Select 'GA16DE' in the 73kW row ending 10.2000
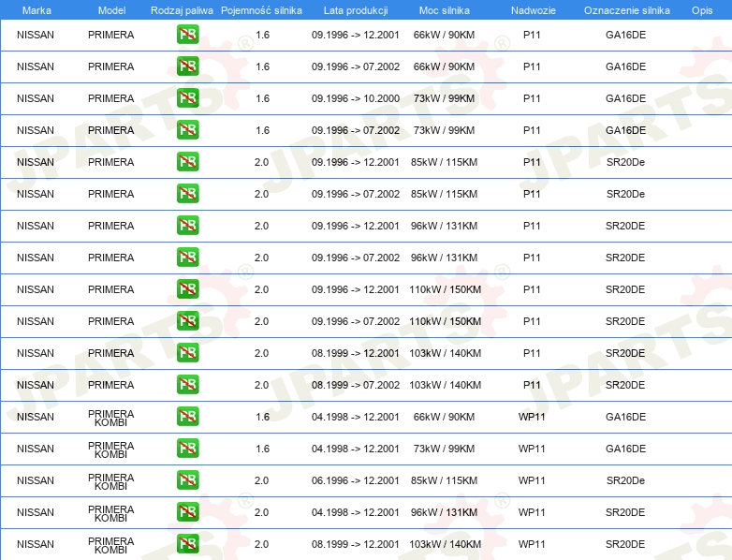The image size is (732, 560). coord(625,98)
